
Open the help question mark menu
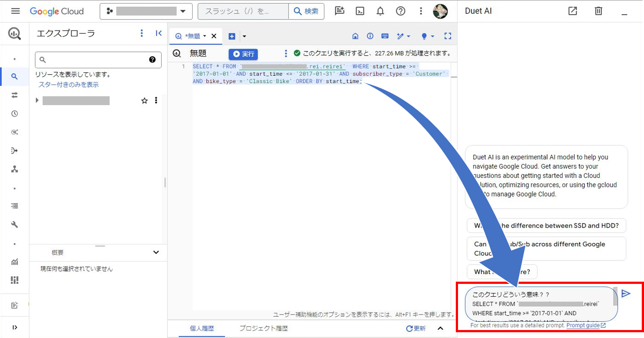pos(401,11)
